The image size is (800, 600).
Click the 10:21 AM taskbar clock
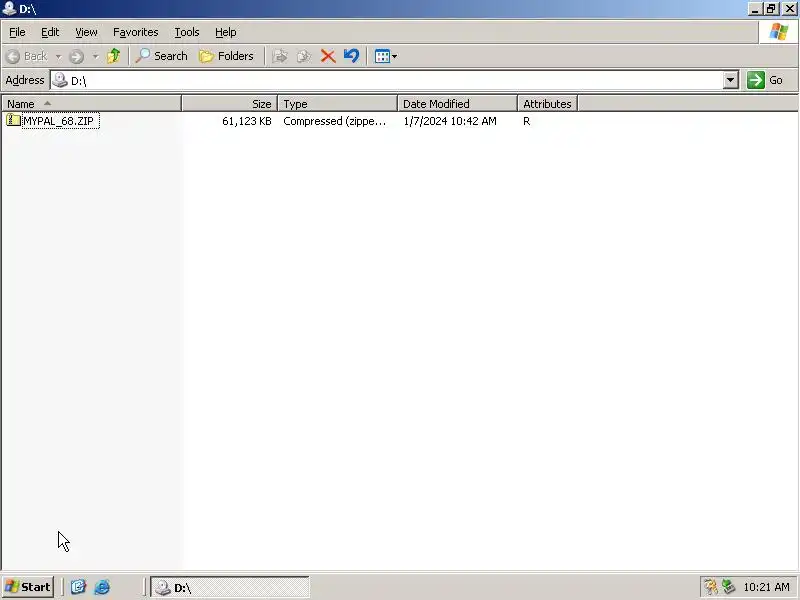pyautogui.click(x=766, y=587)
